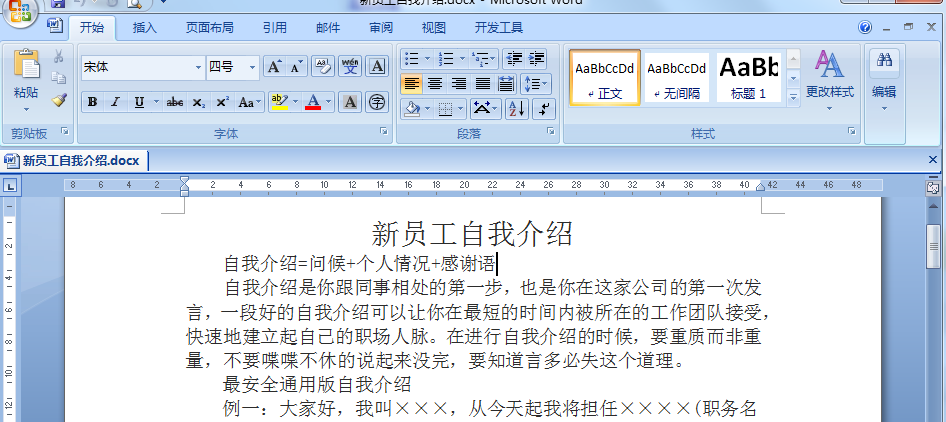This screenshot has height=422, width=946.
Task: Open the 字体 dialog launcher
Action: point(384,131)
